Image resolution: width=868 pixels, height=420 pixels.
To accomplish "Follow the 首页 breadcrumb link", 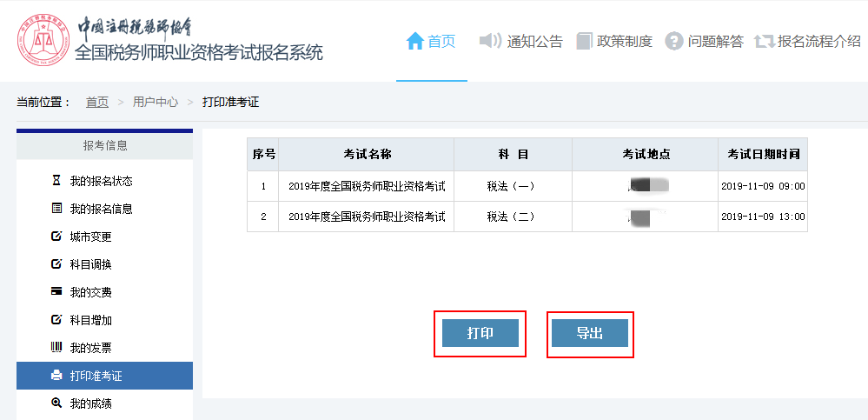I will pyautogui.click(x=97, y=102).
